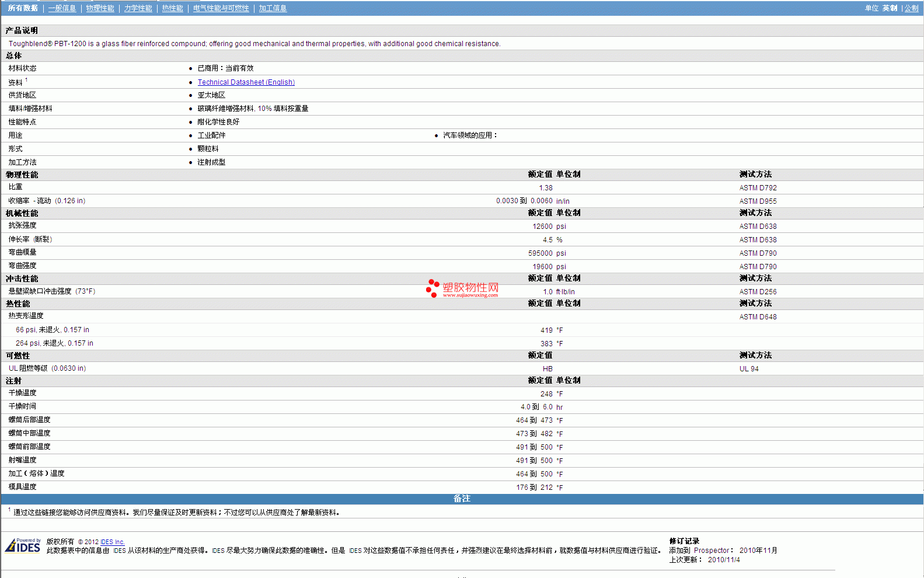Click 收缩率 - 流动 row label
Screen dimensions: 924x578
coord(47,201)
